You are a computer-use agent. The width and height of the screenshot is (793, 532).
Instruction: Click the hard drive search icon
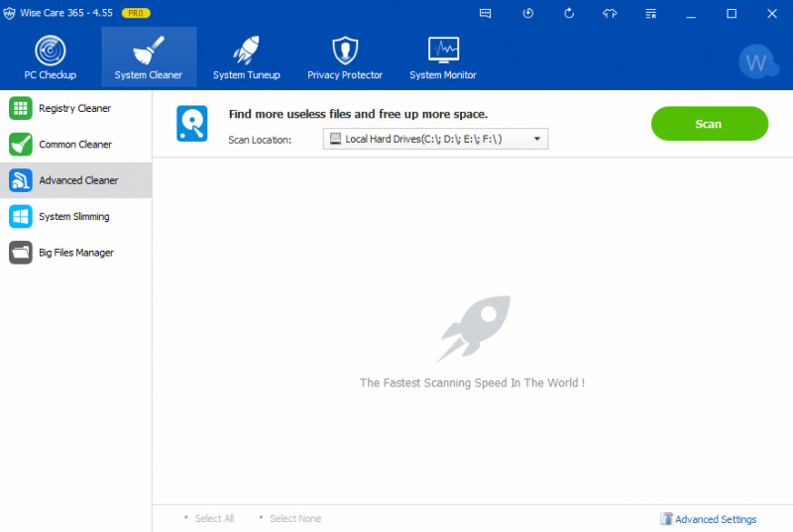point(191,123)
